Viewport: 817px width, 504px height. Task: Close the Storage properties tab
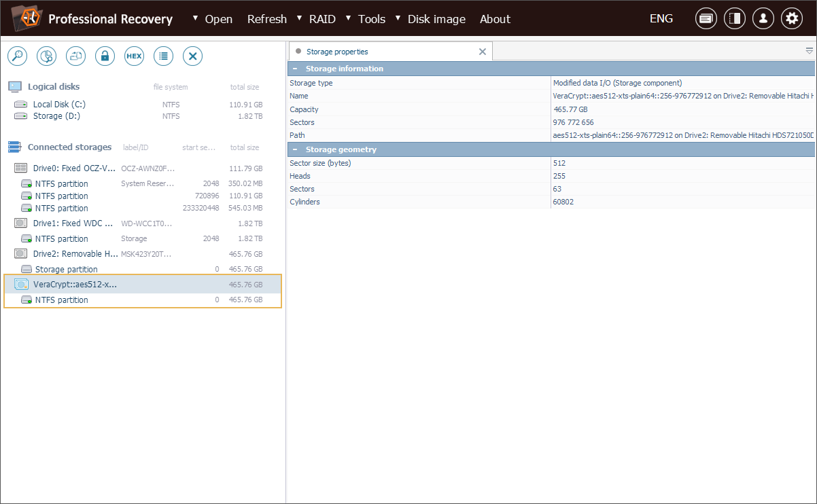pos(483,52)
